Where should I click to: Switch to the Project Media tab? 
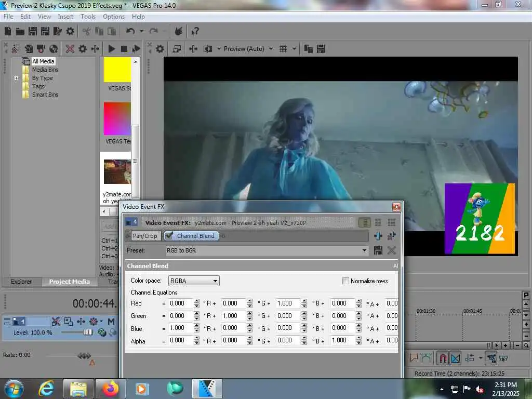coord(70,282)
